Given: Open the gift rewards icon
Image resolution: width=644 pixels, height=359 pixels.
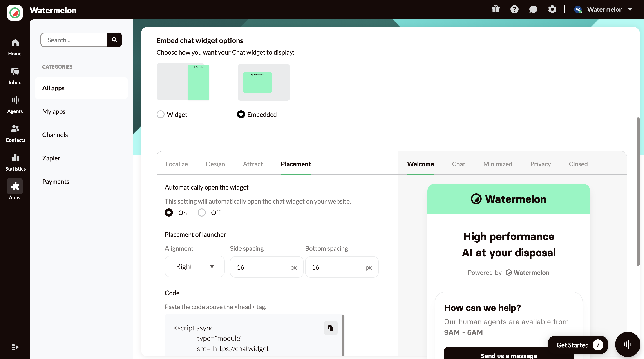Looking at the screenshot, I should [496, 9].
